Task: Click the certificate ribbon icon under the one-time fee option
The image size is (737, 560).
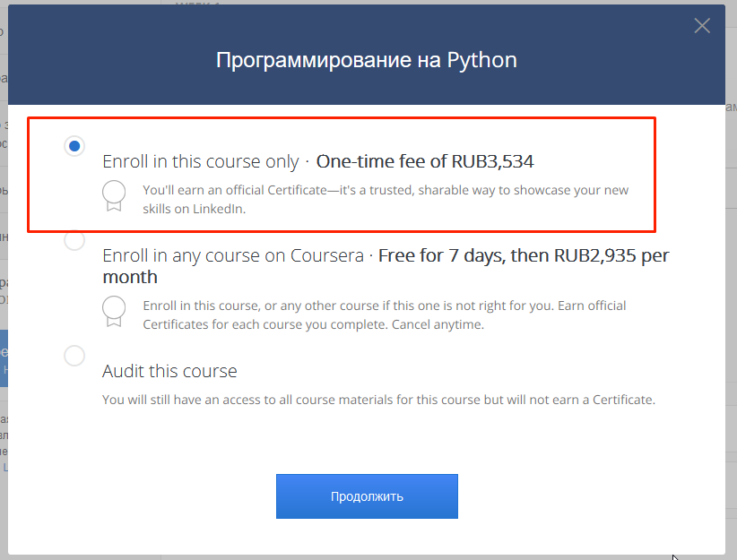Action: pyautogui.click(x=114, y=194)
